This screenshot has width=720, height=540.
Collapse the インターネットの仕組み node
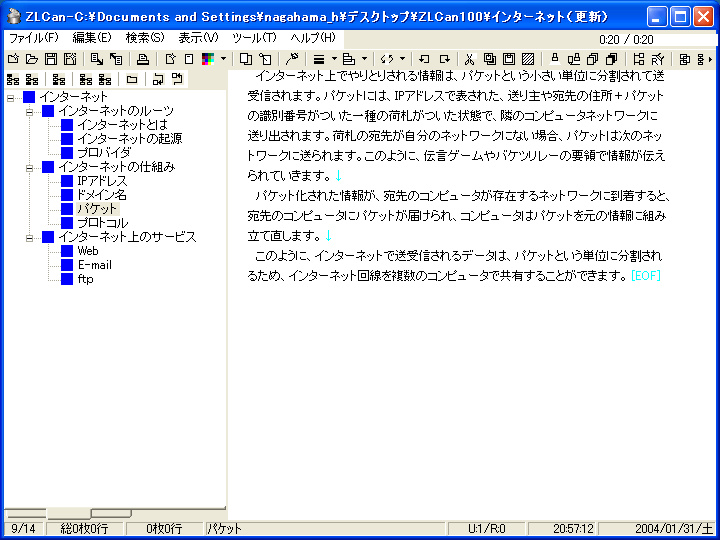[x=29, y=168]
